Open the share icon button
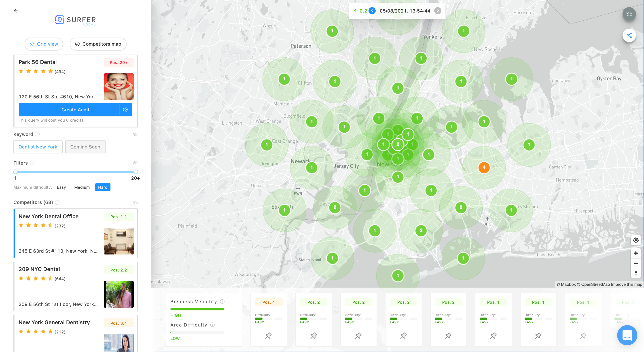Image resolution: width=644 pixels, height=352 pixels. pos(629,36)
